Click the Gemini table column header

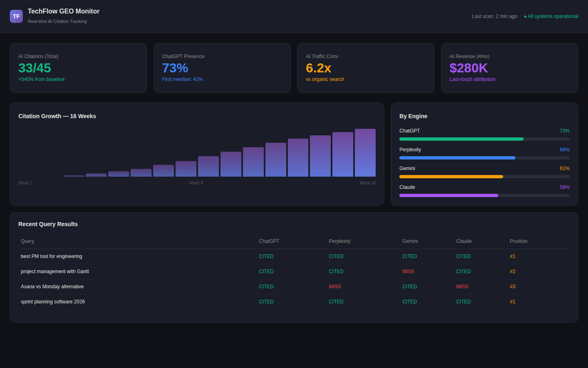click(x=410, y=241)
